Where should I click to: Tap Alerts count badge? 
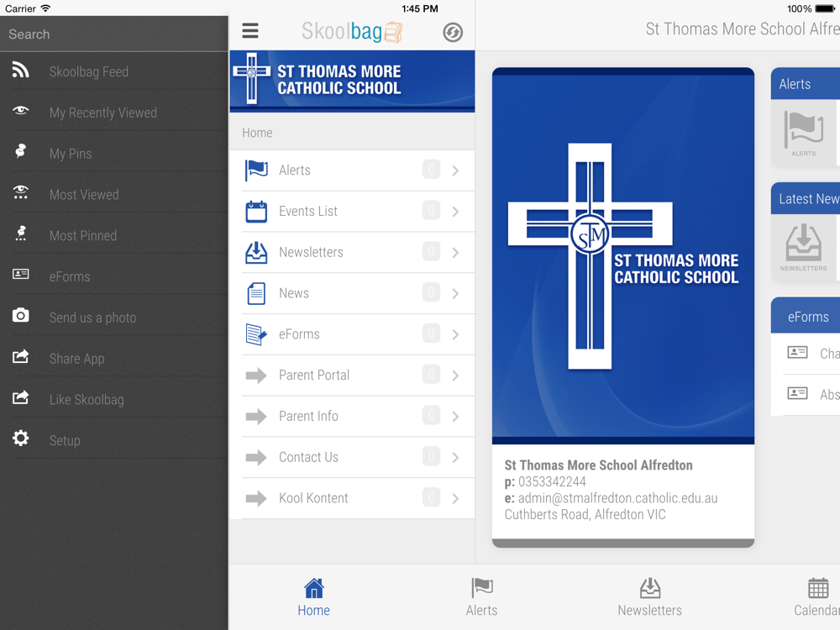point(431,170)
